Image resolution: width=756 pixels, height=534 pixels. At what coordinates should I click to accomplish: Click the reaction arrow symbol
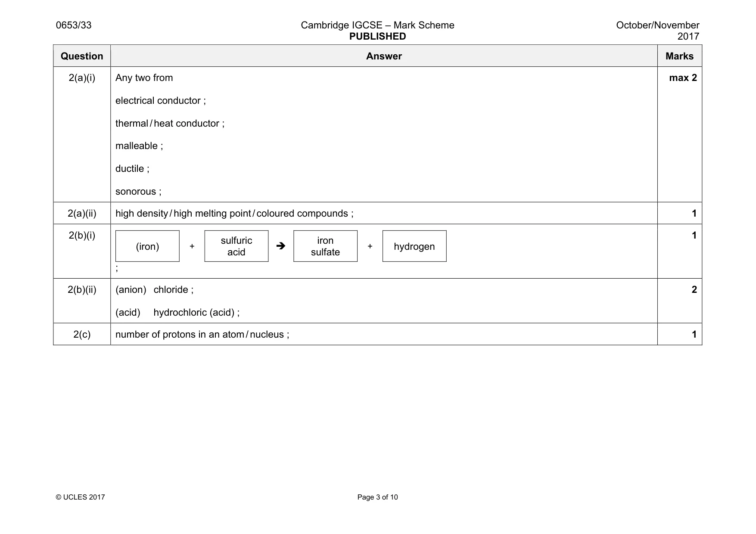[280, 246]
